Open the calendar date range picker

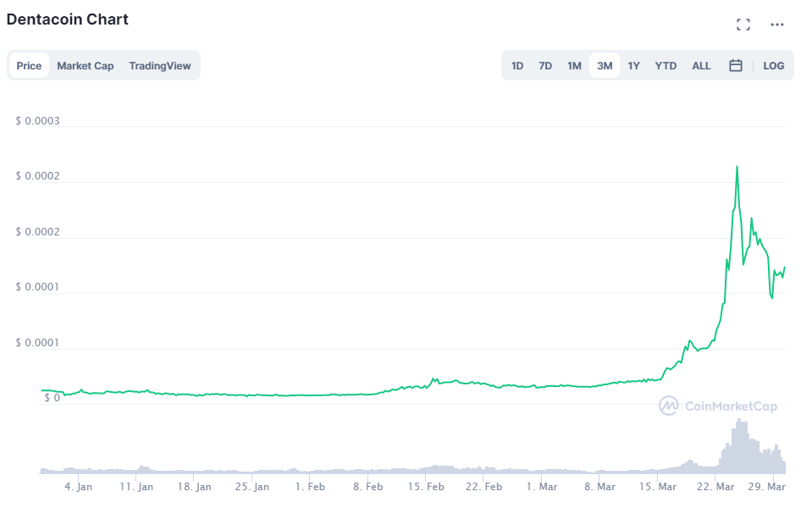(x=735, y=65)
